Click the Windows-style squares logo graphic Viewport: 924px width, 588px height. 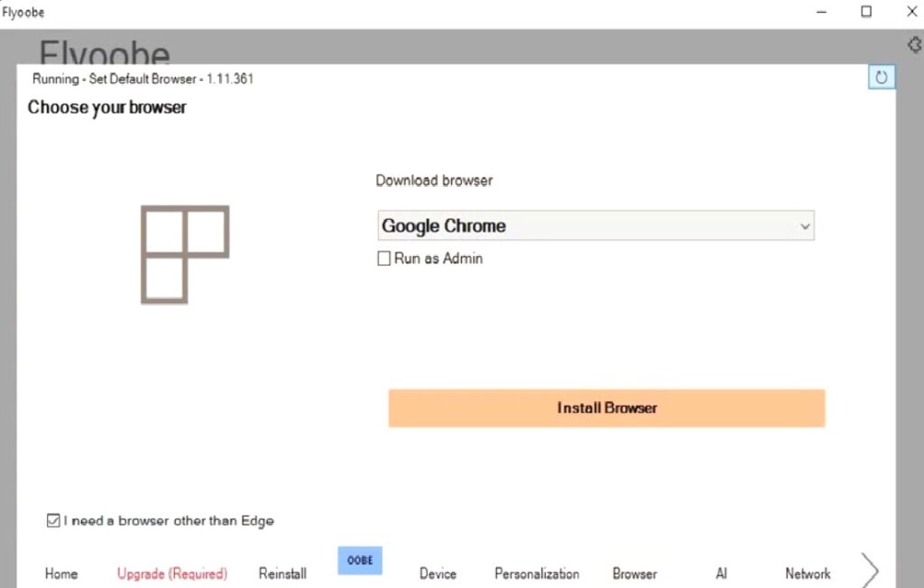pyautogui.click(x=185, y=254)
